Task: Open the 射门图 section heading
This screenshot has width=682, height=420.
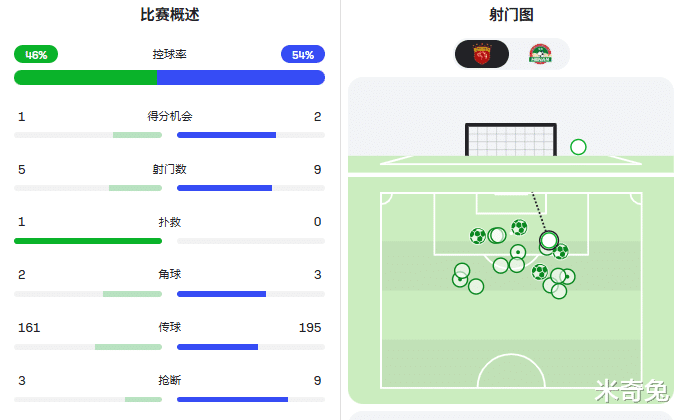Action: click(x=511, y=15)
